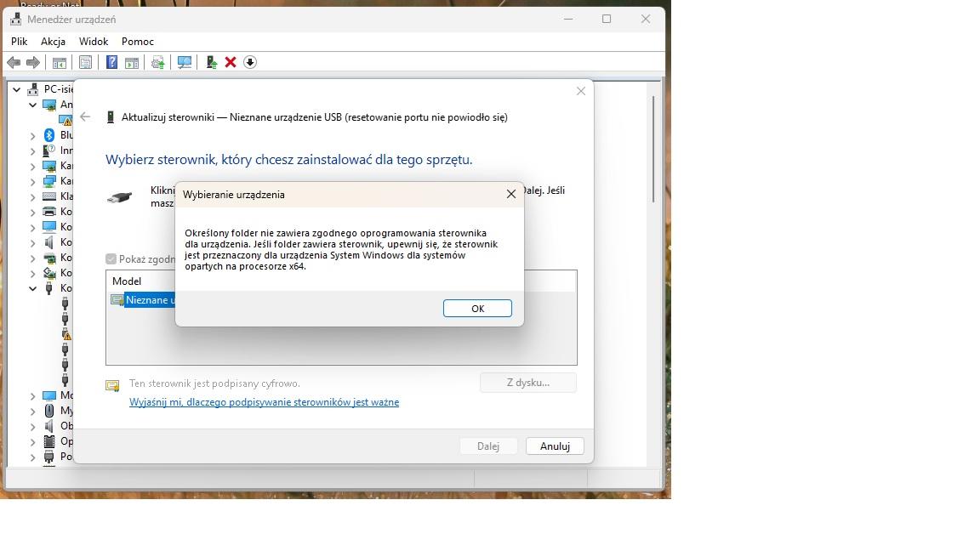Toggle the 'Pokaż zgodny' hardware checkbox
The image size is (980, 551).
(x=111, y=259)
